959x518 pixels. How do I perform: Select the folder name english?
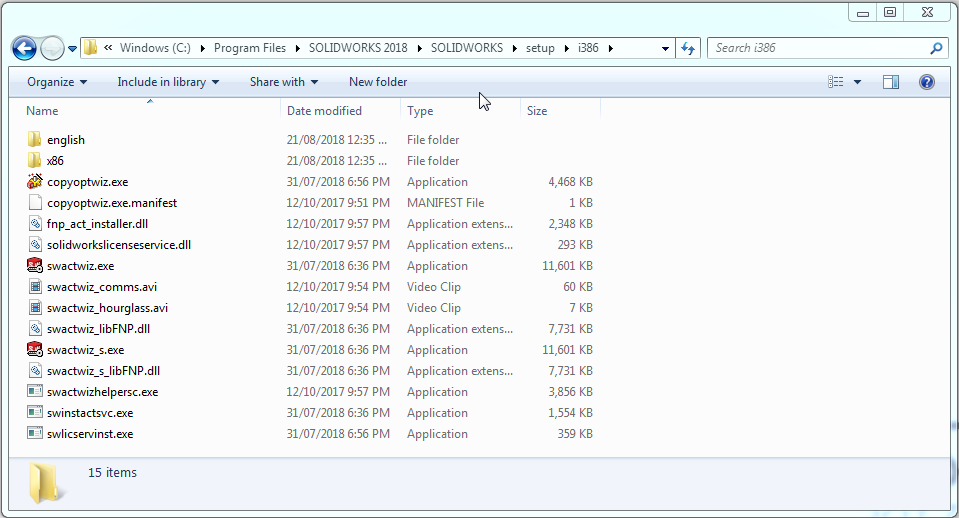(66, 140)
